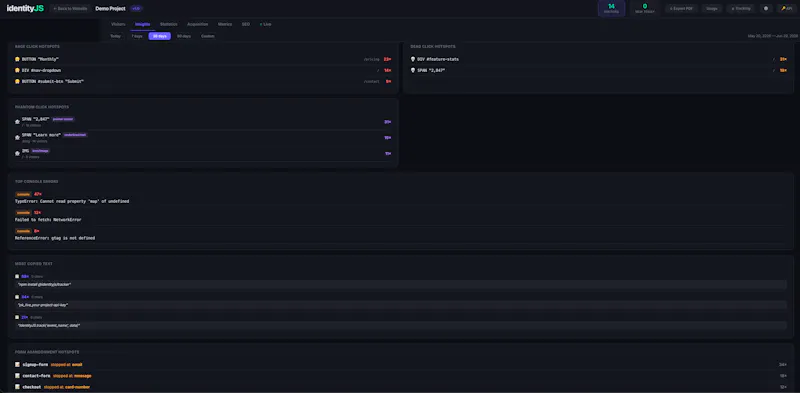
Task: Click the Export PDF button
Action: point(681,9)
